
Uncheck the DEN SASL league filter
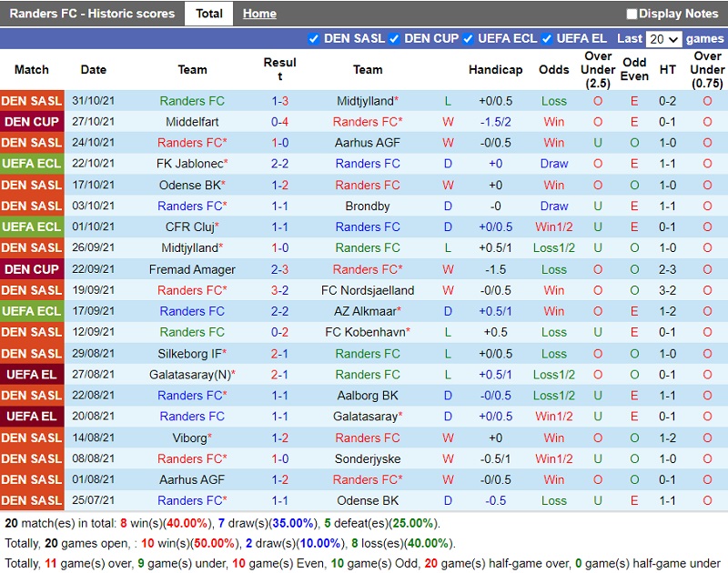314,38
